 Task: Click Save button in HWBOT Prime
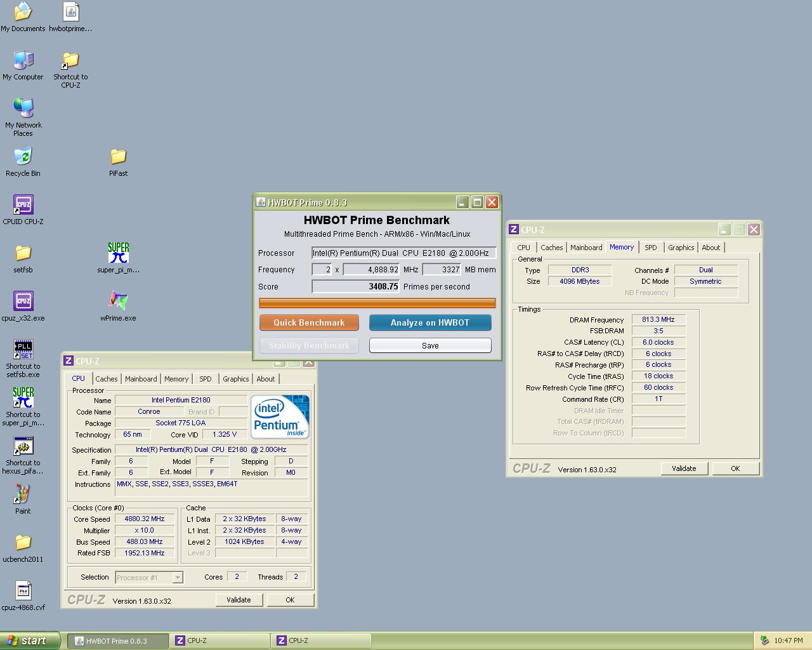pos(430,345)
